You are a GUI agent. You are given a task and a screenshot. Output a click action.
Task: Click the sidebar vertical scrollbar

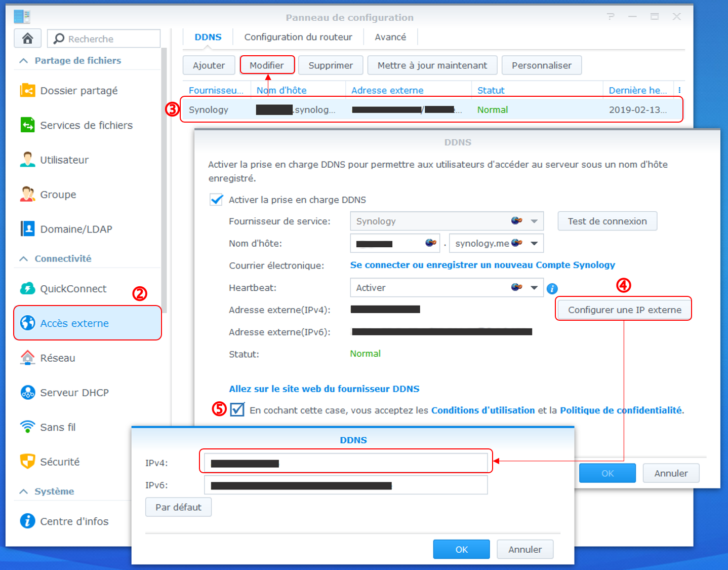pos(164,180)
